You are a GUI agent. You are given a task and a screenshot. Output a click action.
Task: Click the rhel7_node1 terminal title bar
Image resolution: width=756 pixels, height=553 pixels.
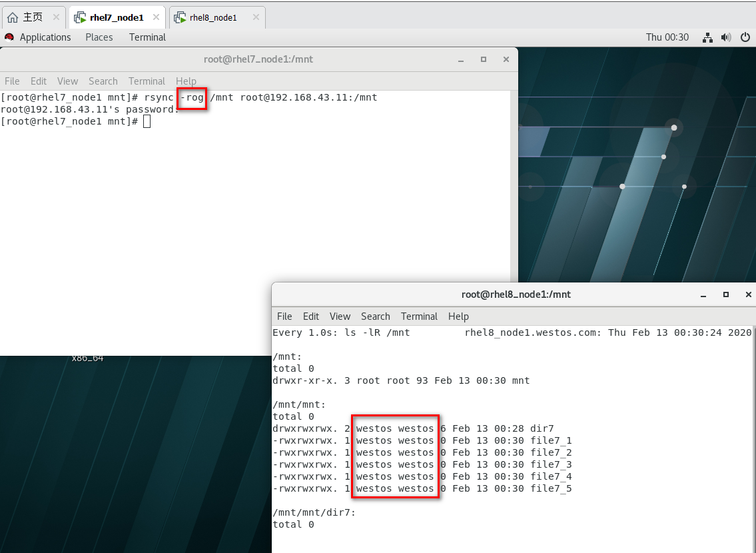[258, 59]
